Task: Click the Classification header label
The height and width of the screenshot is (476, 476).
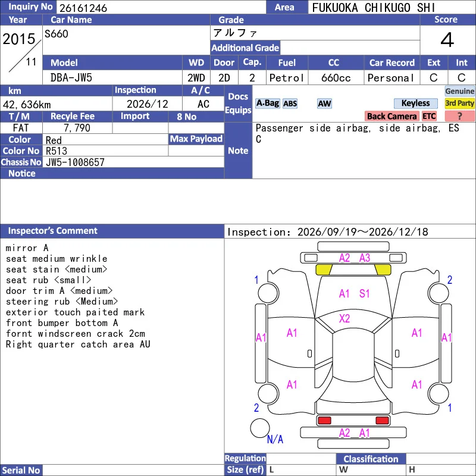Action: coord(371,459)
